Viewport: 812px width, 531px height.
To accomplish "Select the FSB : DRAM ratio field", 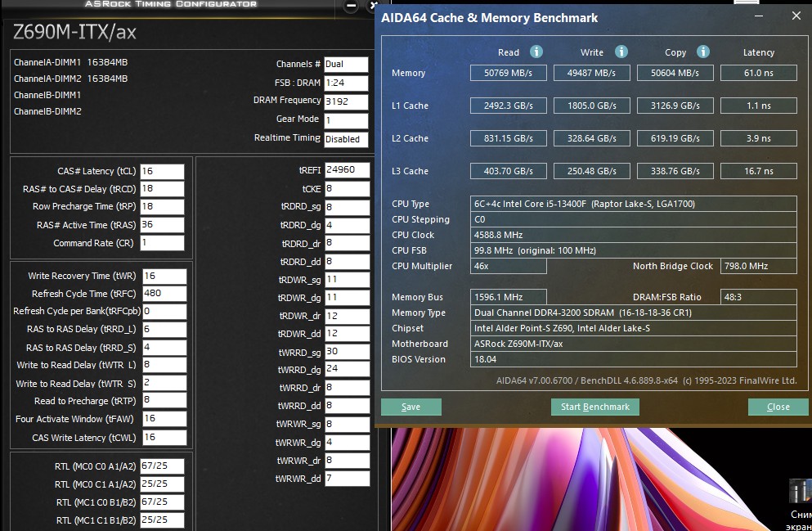I will coord(346,83).
